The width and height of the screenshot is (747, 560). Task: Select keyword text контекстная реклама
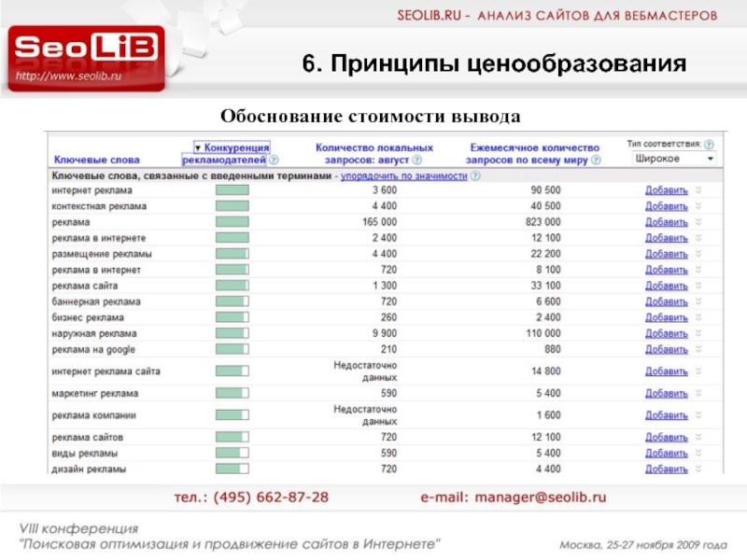[x=99, y=206]
